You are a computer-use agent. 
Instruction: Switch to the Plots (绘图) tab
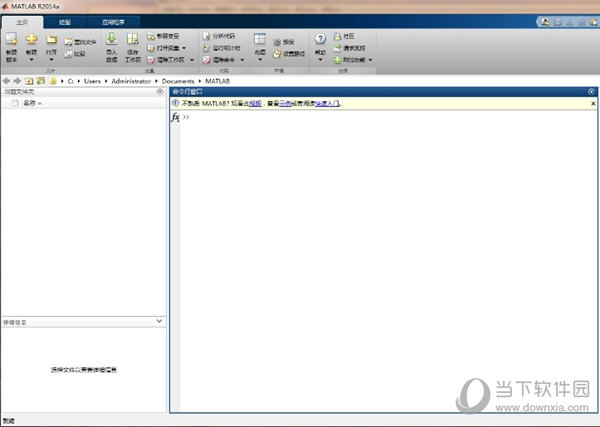(65, 23)
